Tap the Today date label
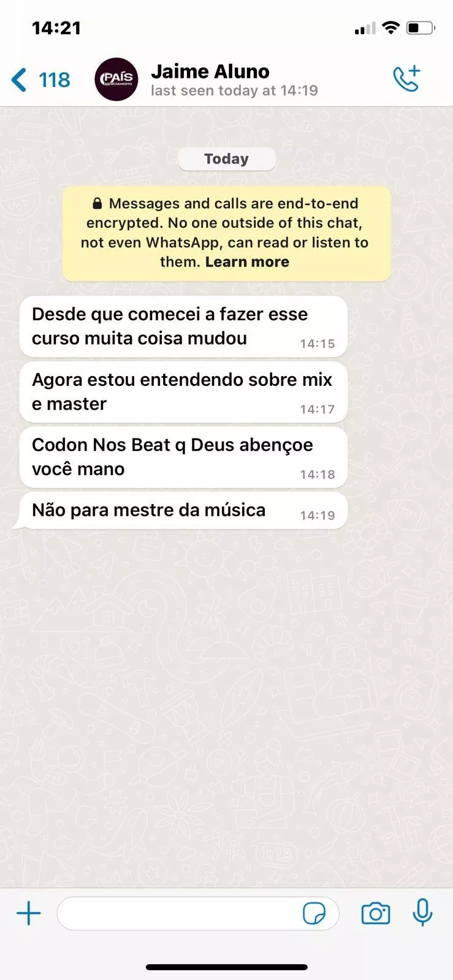 (227, 159)
